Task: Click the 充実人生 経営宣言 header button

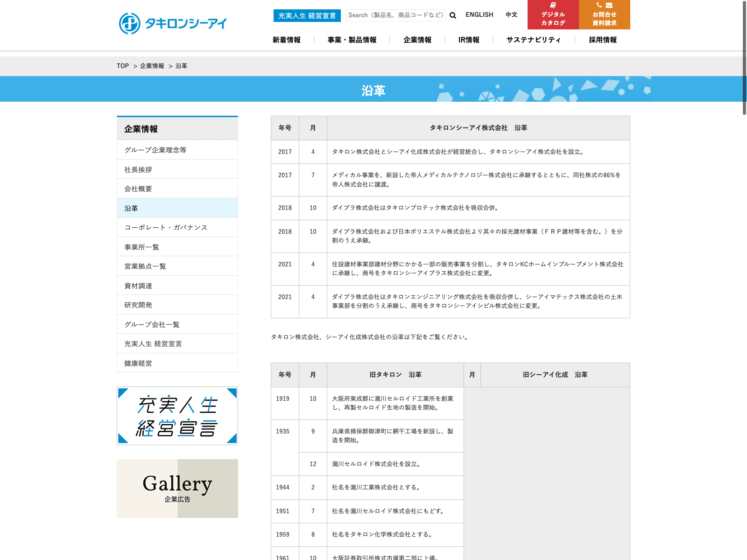Action: click(307, 15)
